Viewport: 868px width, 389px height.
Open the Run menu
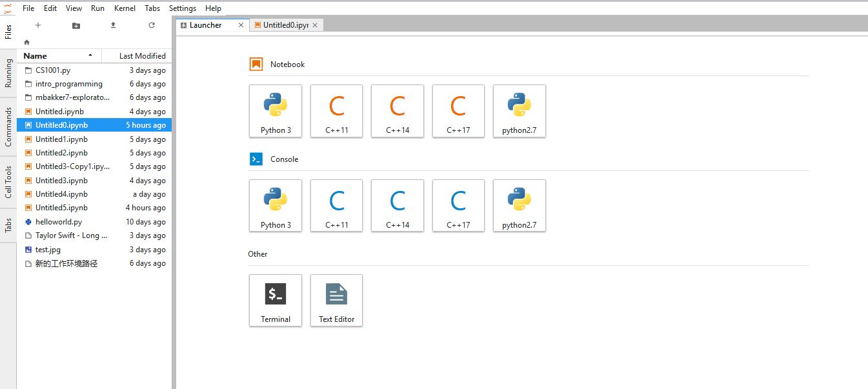point(97,8)
